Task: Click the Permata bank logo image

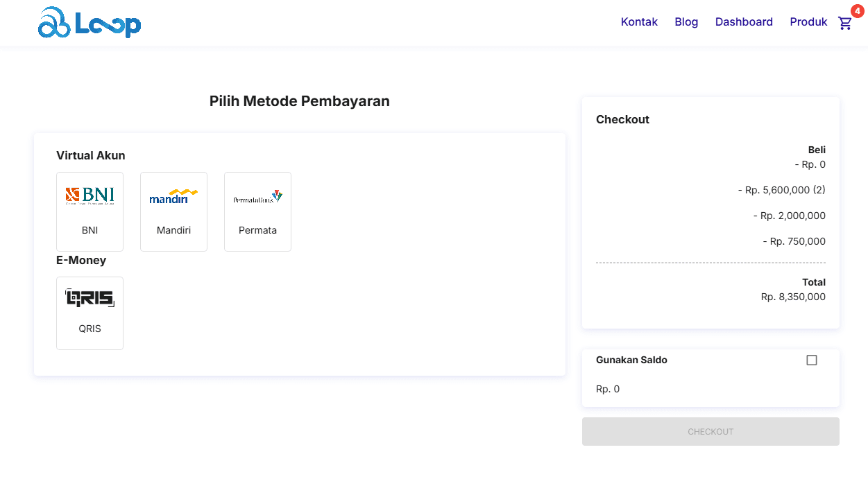Action: (x=257, y=195)
